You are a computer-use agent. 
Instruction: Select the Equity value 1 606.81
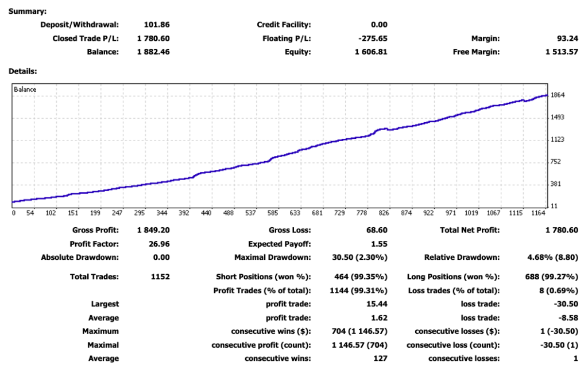[371, 52]
